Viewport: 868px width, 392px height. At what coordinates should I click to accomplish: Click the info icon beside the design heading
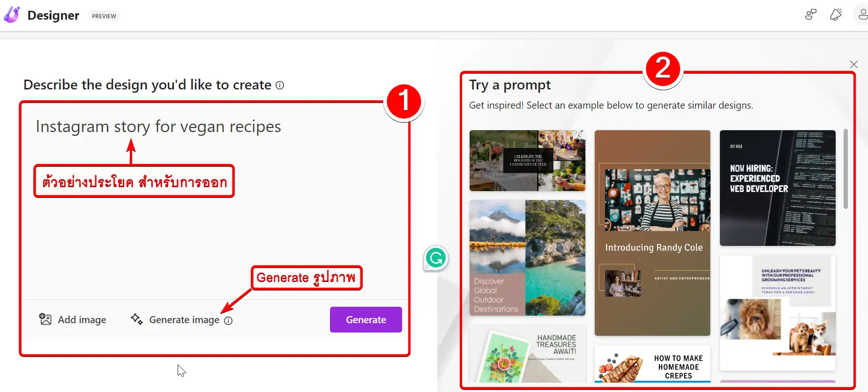tap(280, 85)
